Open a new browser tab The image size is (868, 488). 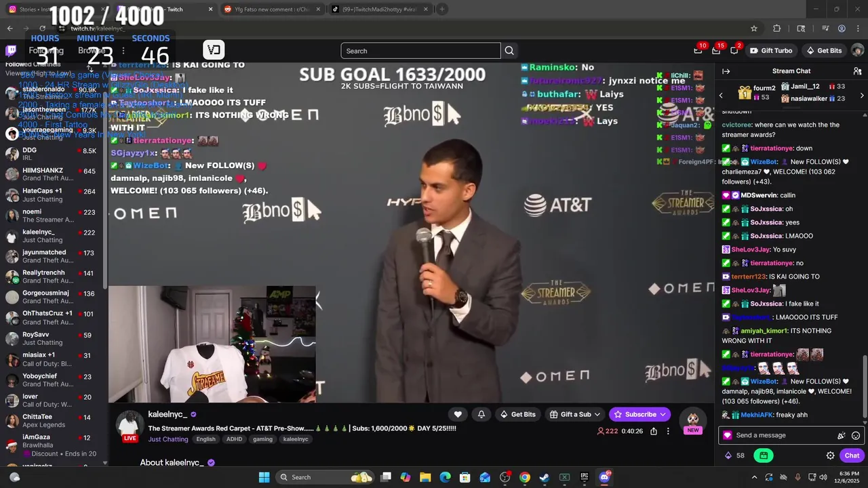[442, 9]
